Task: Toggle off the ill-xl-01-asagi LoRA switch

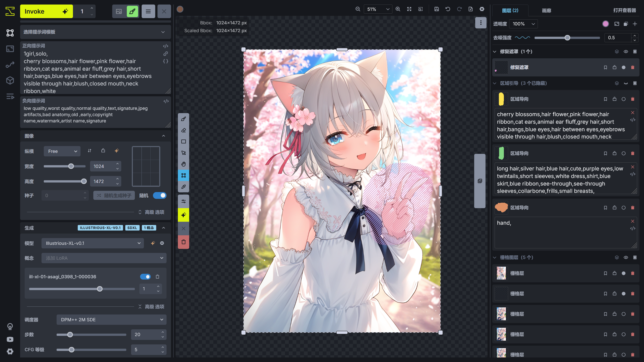Action: 145,277
